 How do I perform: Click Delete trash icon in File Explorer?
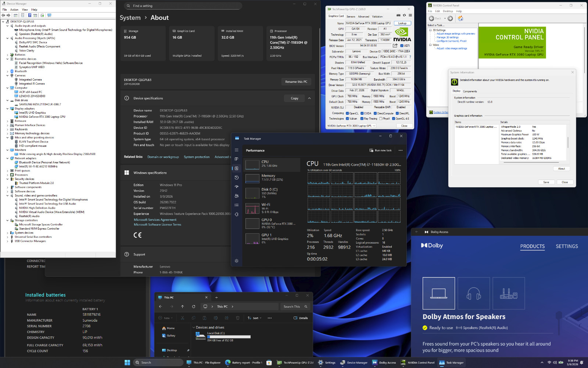coord(237,318)
